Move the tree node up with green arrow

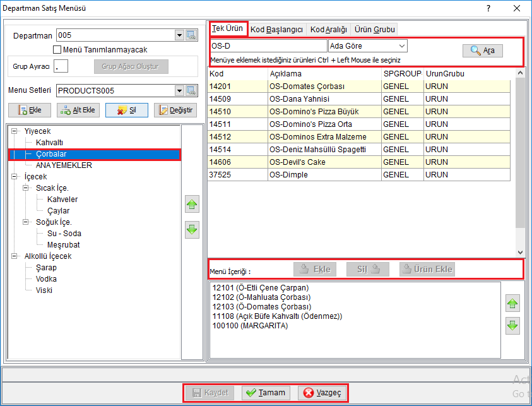[192, 205]
